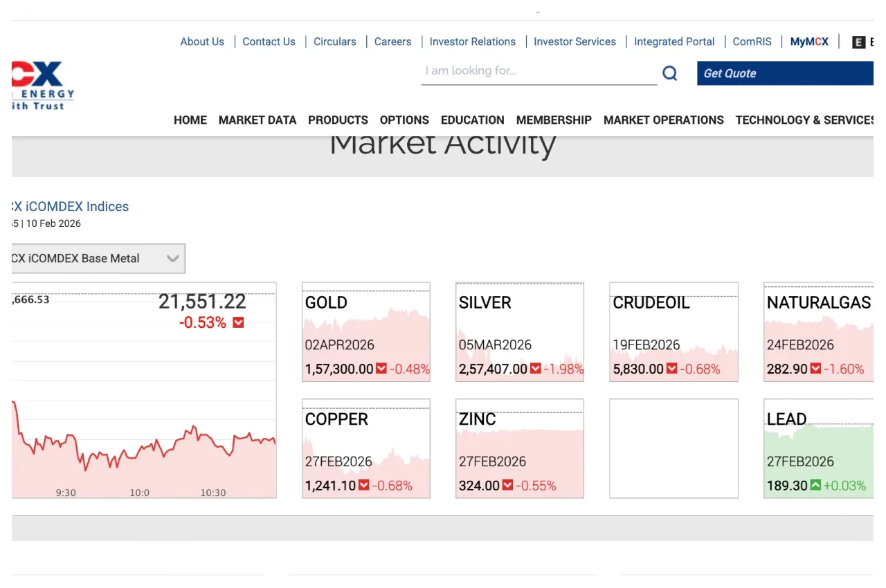The width and height of the screenshot is (886, 588).
Task: Visit the Careers link
Action: [392, 42]
